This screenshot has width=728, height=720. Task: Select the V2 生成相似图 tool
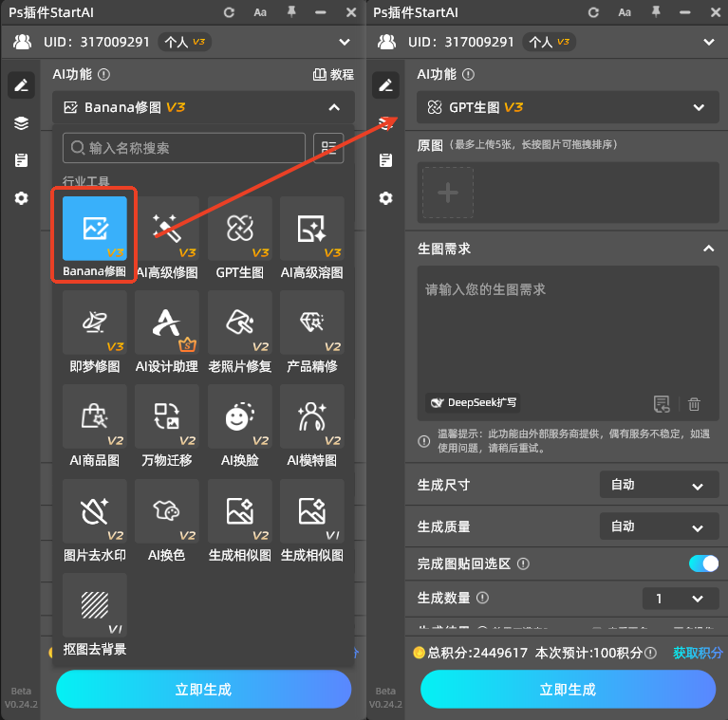[x=239, y=510]
